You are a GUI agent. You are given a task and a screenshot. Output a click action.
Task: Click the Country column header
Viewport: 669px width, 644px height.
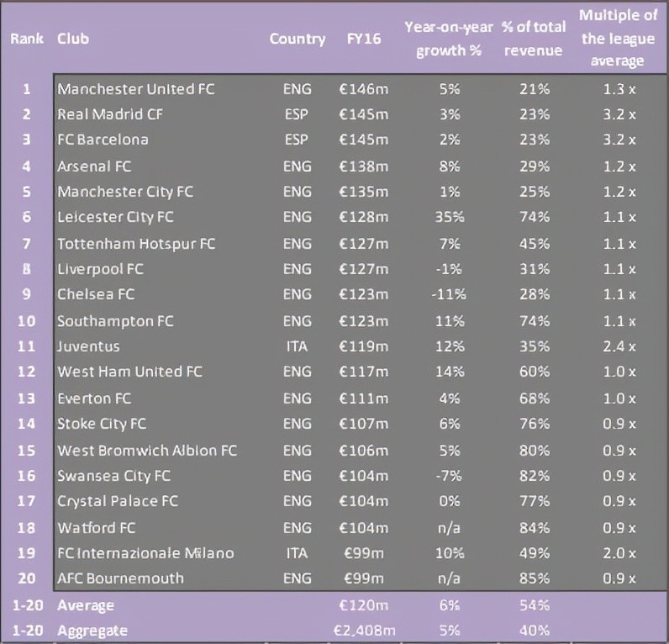(298, 39)
